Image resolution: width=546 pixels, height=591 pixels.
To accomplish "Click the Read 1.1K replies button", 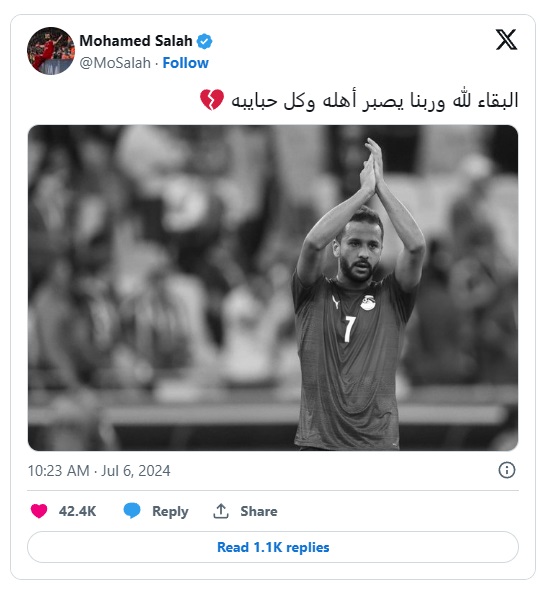I will 273,547.
